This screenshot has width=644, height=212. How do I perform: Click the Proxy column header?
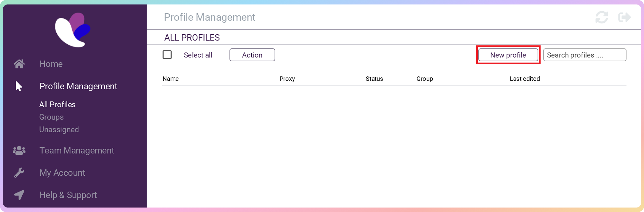coord(287,79)
